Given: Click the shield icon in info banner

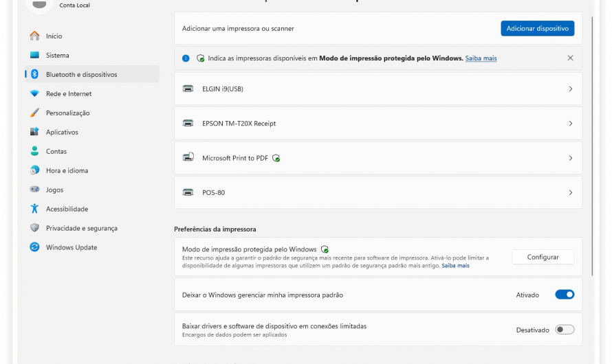Looking at the screenshot, I should (200, 58).
